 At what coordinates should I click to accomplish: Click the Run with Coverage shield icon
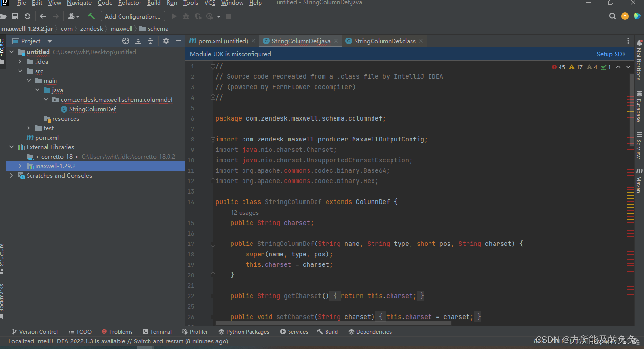point(198,16)
